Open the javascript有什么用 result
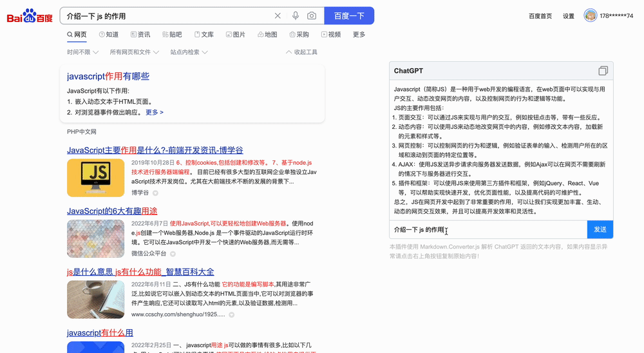 pos(100,333)
